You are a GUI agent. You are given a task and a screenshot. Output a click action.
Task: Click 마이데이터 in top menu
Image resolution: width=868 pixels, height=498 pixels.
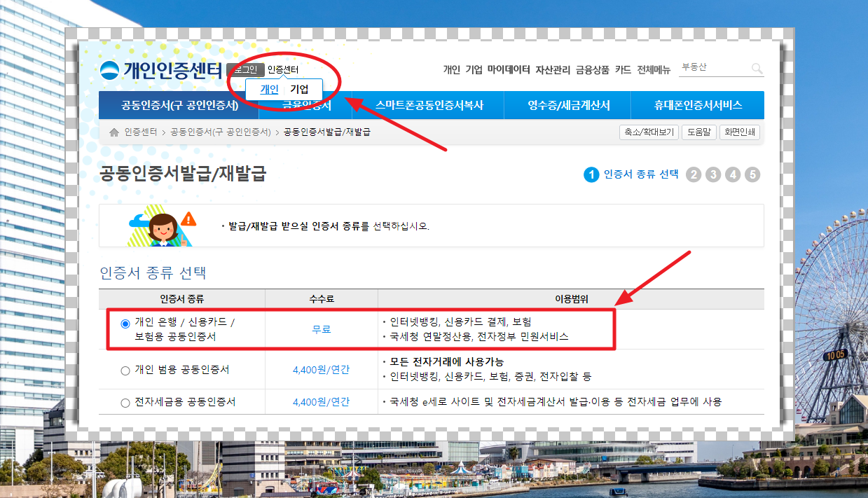pos(509,69)
